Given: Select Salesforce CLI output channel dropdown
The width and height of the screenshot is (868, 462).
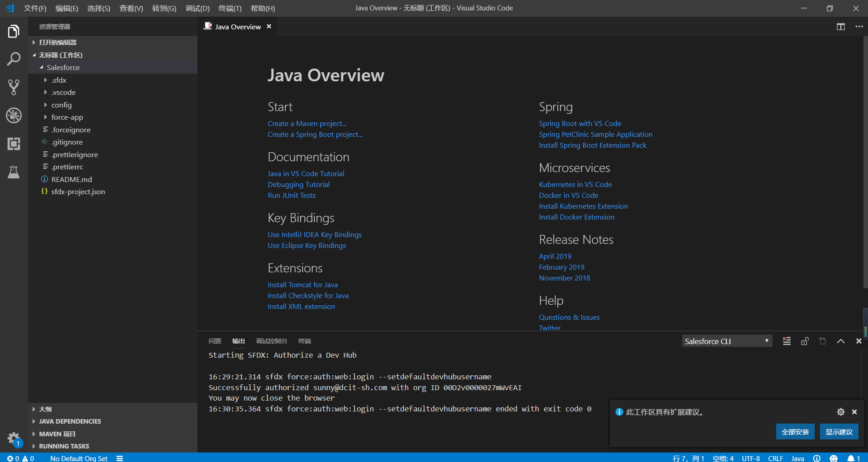Looking at the screenshot, I should click(x=727, y=341).
